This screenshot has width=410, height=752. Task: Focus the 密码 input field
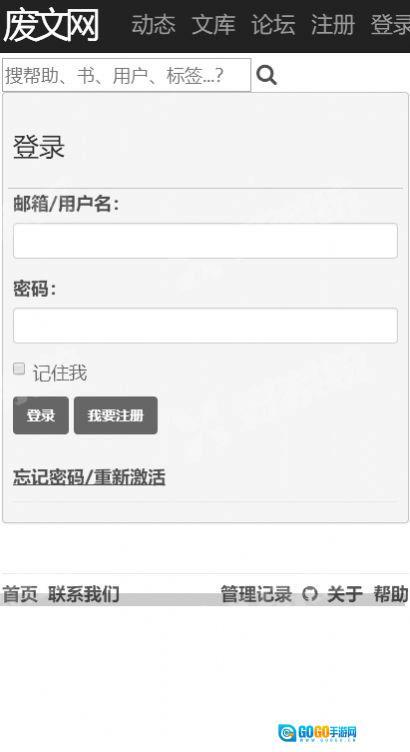pyautogui.click(x=205, y=326)
